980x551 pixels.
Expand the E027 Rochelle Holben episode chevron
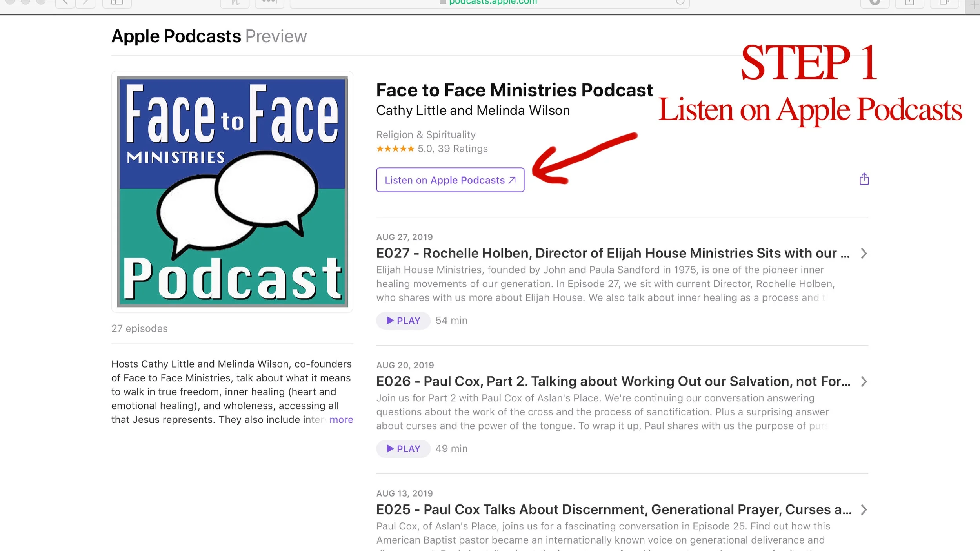coord(864,254)
